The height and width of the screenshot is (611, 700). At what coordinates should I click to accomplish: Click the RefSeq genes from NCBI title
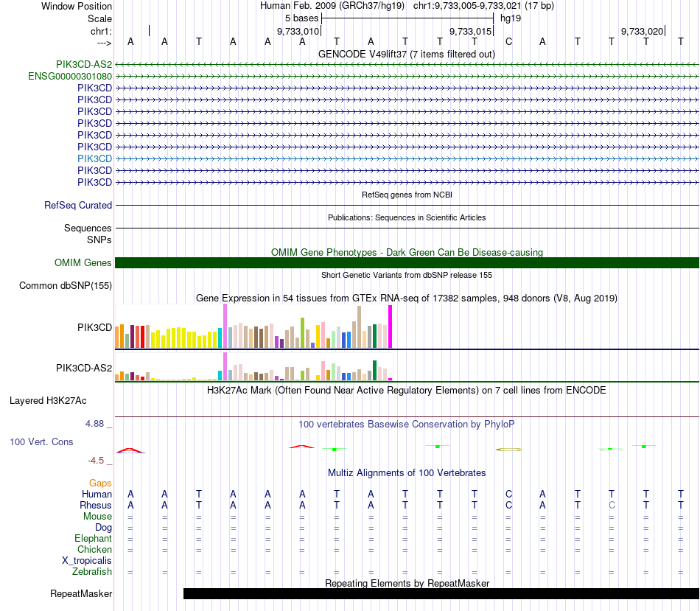[407, 195]
